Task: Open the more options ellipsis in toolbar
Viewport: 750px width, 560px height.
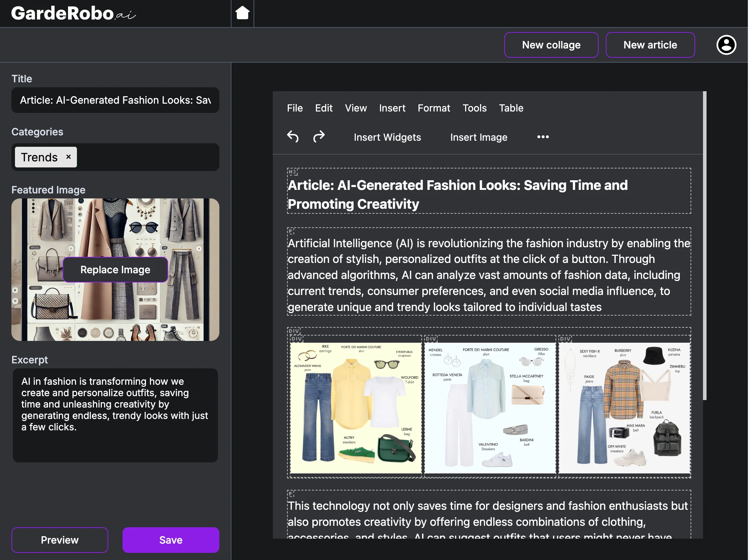Action: tap(543, 137)
